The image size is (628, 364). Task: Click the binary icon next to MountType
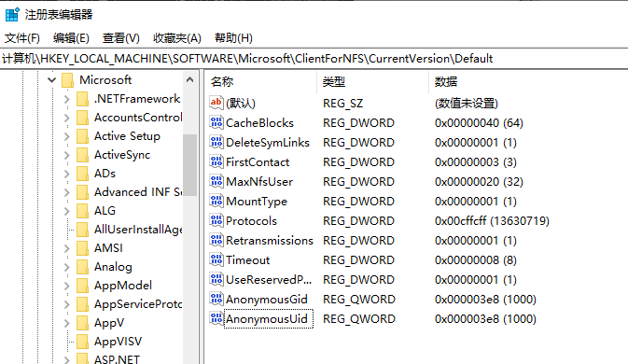[x=216, y=201]
